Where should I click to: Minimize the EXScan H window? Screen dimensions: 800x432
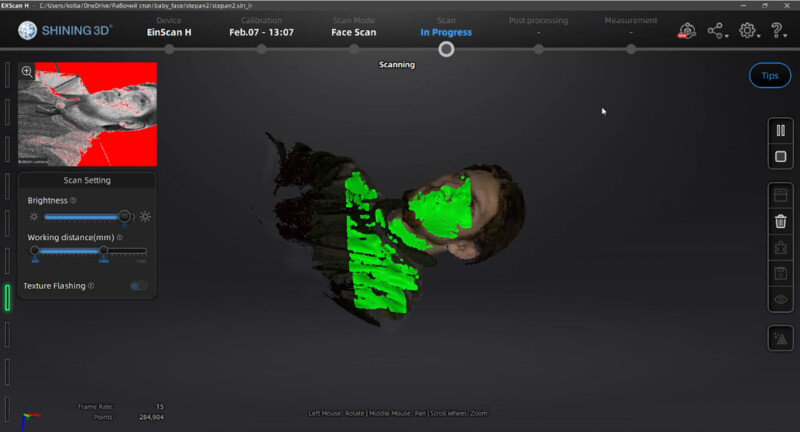pyautogui.click(x=743, y=5)
